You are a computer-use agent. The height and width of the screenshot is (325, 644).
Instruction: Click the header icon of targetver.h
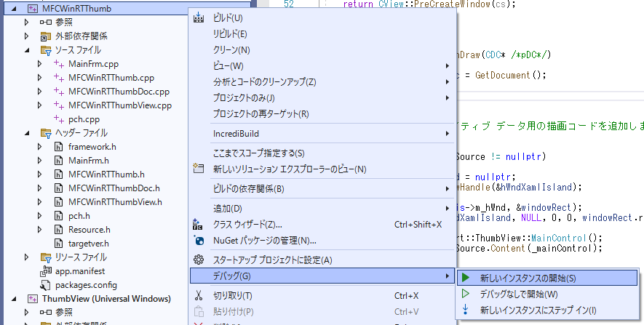pos(59,244)
